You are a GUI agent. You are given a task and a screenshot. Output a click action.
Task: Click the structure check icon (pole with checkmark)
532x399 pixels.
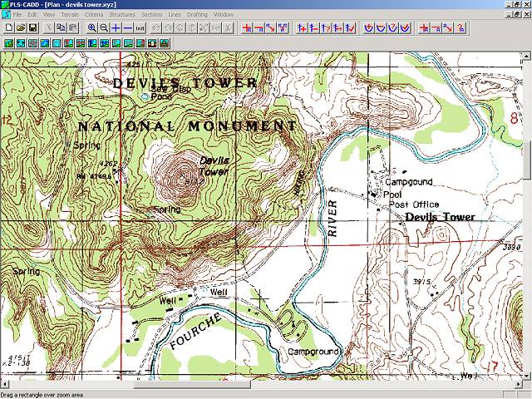pos(349,27)
